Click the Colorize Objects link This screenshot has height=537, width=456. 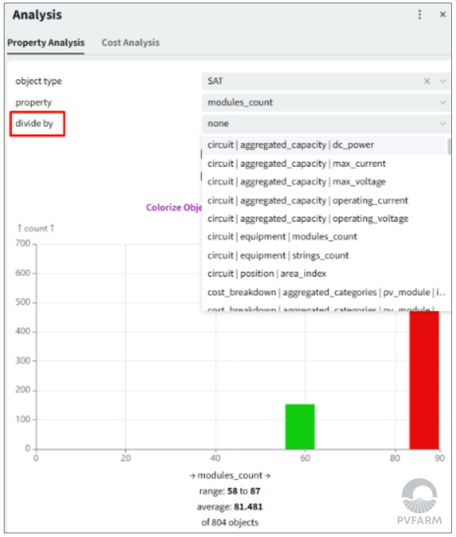[174, 208]
